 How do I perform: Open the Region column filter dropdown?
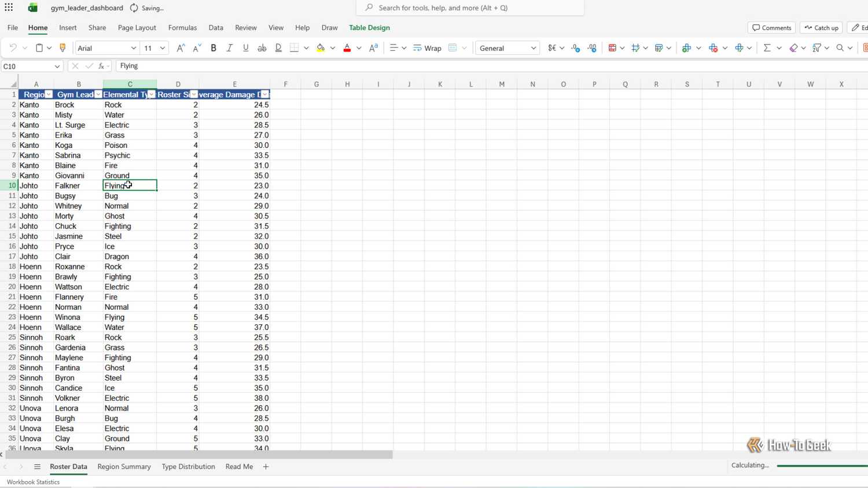49,94
